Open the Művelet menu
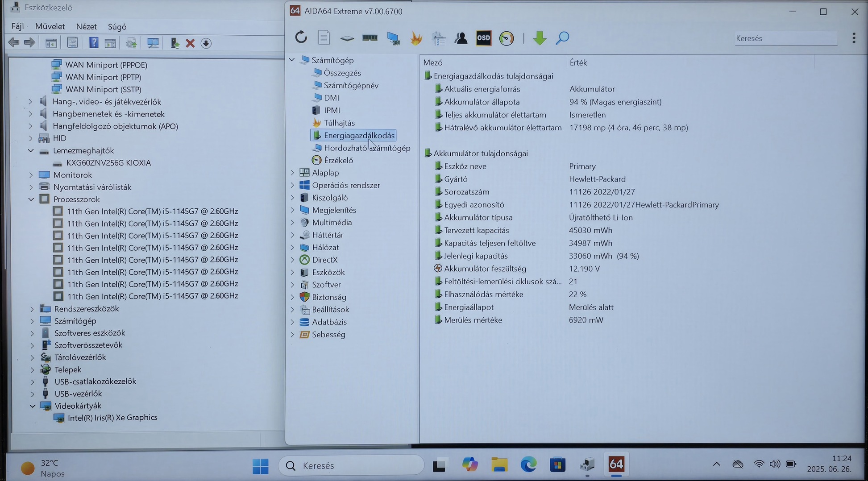This screenshot has width=868, height=481. tap(50, 26)
